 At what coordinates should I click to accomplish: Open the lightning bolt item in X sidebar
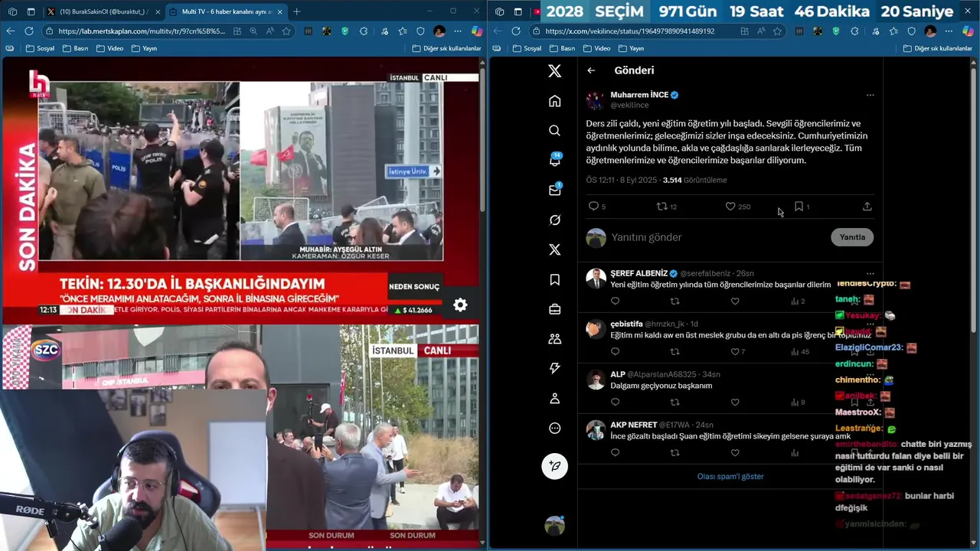click(555, 369)
